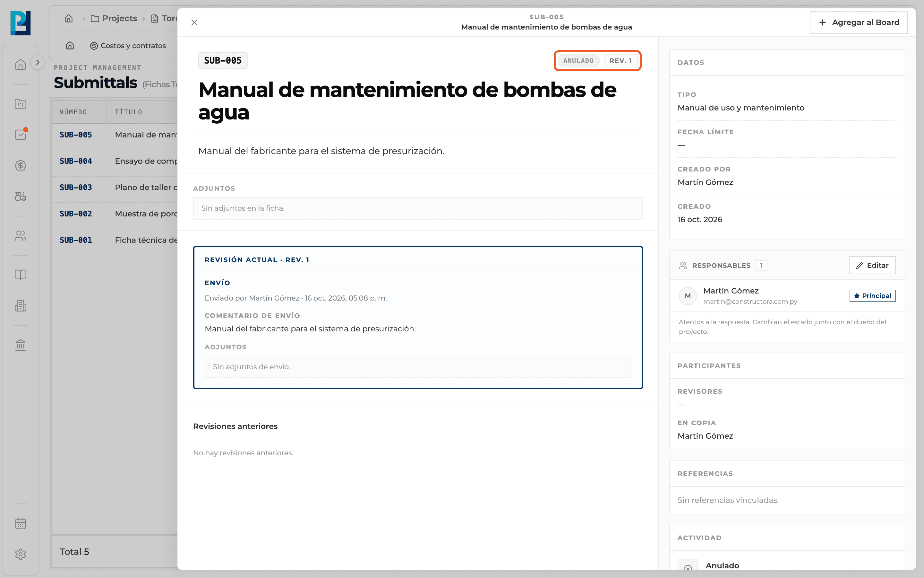Open the building document icon in sidebar
Screen dimensions: 924x578
pos(21,306)
